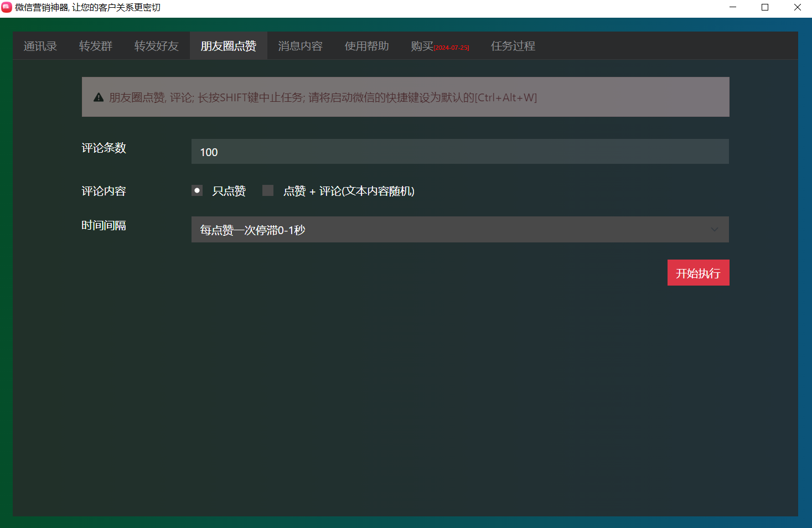Image resolution: width=812 pixels, height=528 pixels.
Task: Click the dropdown chevron arrow for interval
Action: click(714, 230)
